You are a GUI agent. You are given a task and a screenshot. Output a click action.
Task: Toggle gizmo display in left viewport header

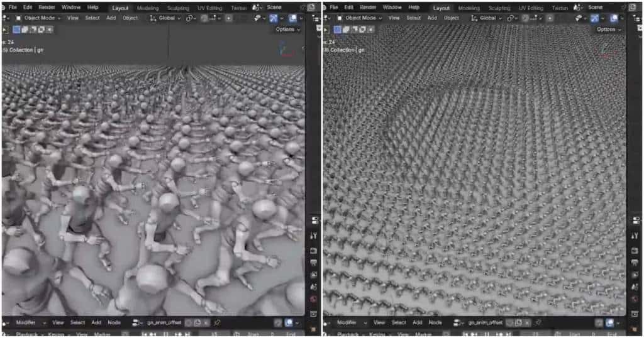[x=274, y=18]
